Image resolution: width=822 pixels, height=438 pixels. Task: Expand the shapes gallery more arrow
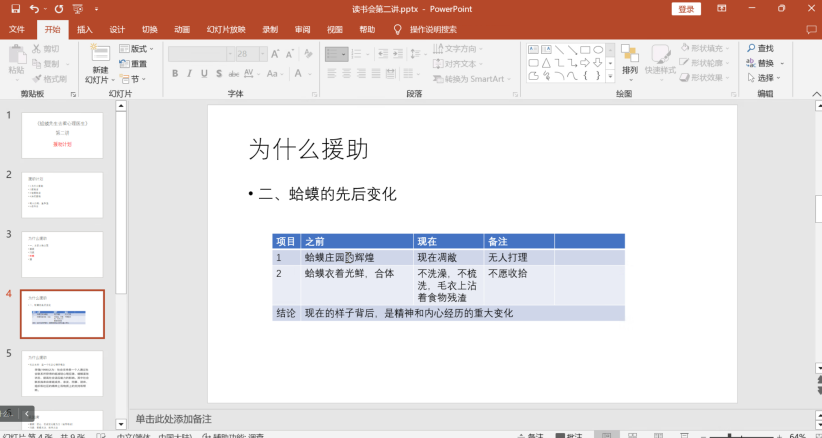pyautogui.click(x=609, y=77)
